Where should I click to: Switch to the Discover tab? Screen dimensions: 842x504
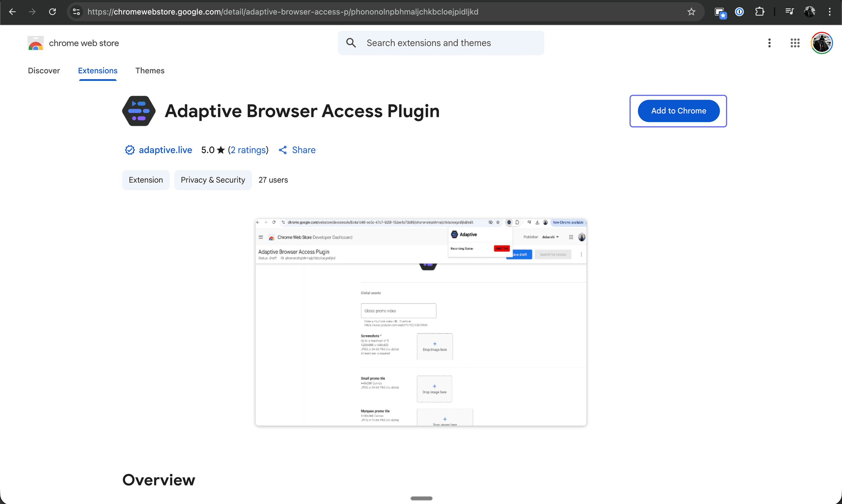click(44, 71)
